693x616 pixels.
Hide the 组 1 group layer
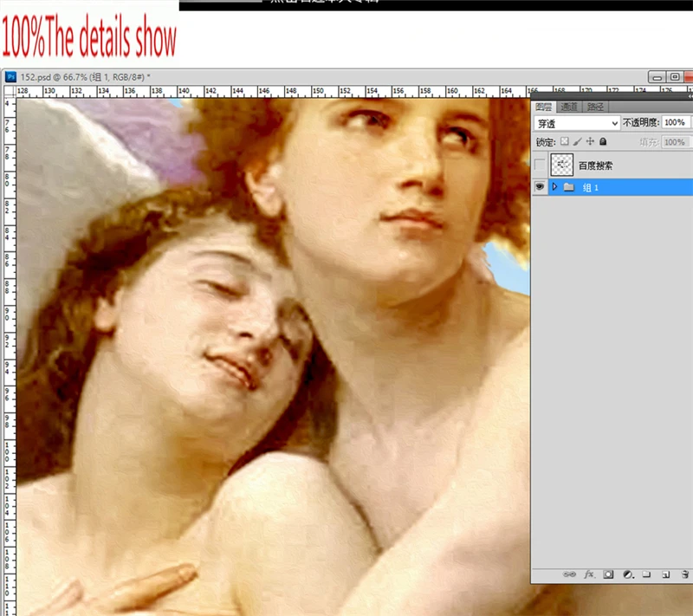pos(541,187)
